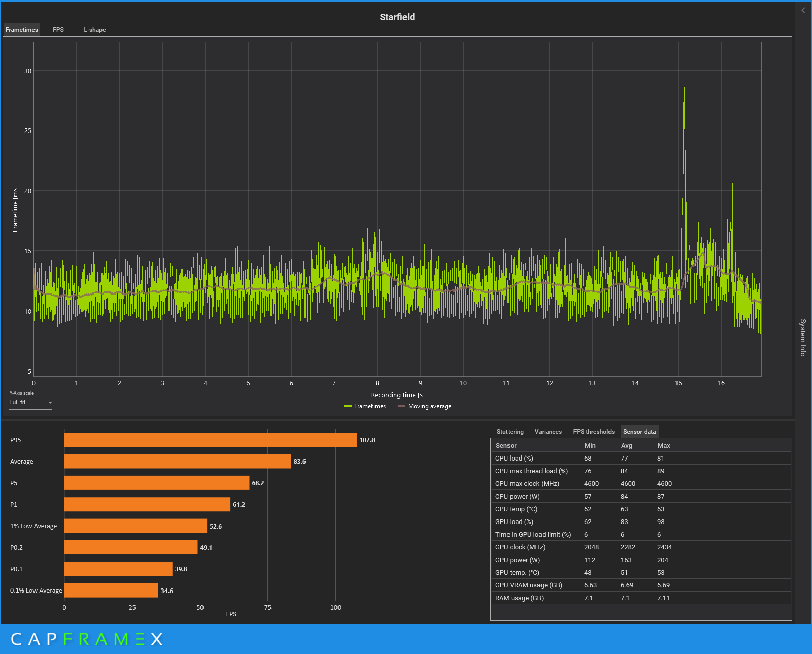Screen dimensions: 812x654
Task: Select the CPU temp (°C) row
Action: (x=641, y=509)
